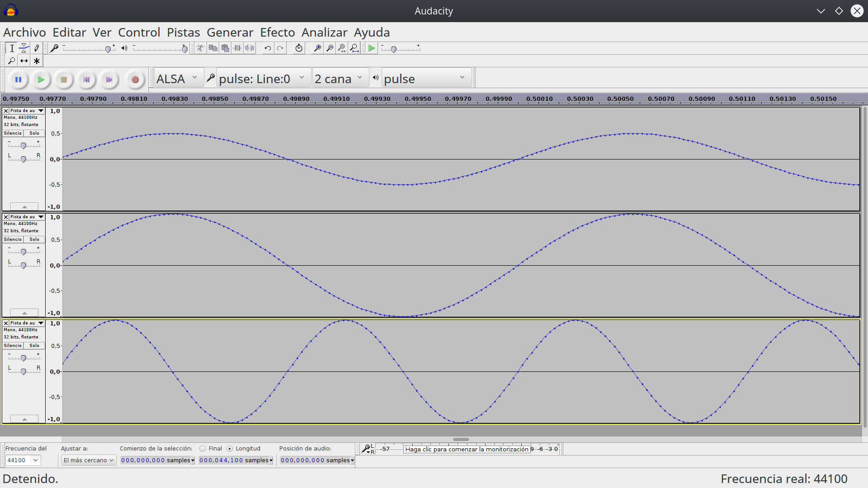Undo the last action
The image size is (868, 488).
tap(268, 48)
